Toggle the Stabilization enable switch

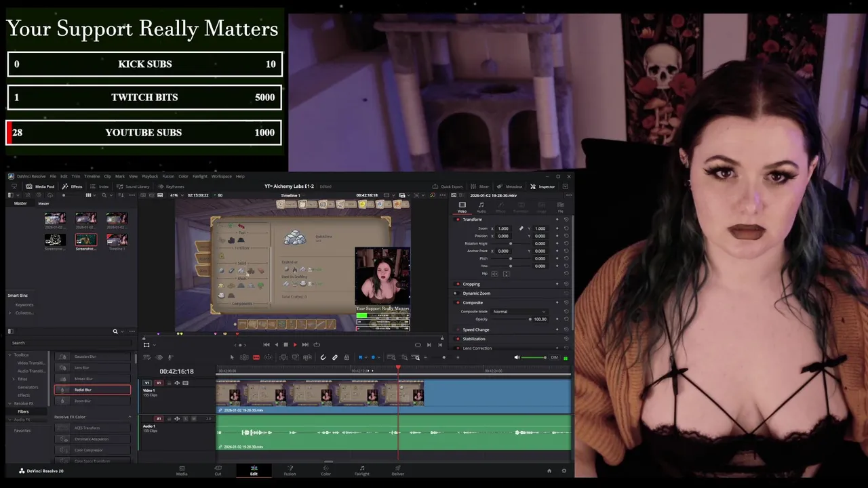(x=457, y=339)
